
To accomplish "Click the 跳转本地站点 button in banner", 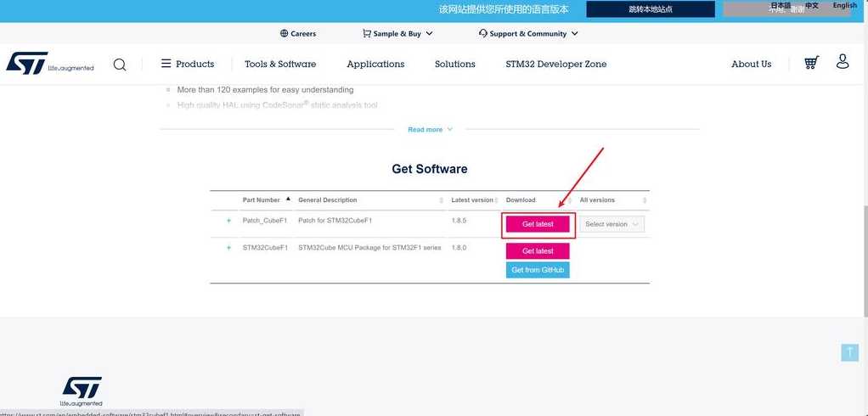I will tap(651, 8).
